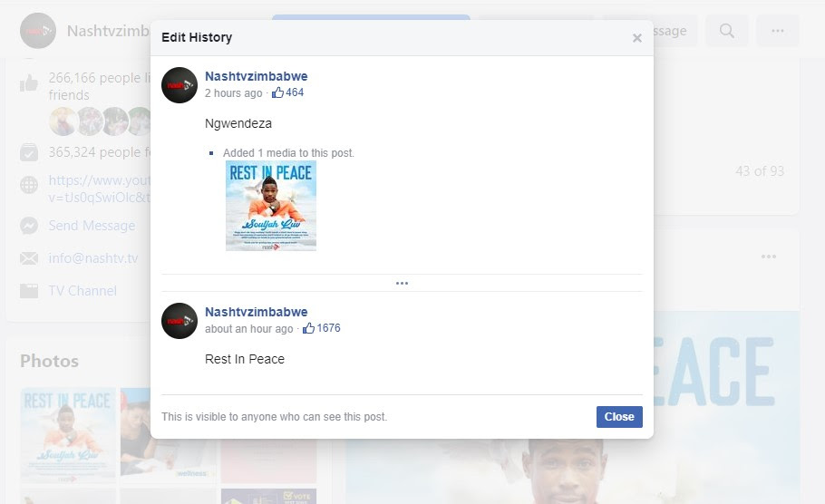Click the '2 hours ago' timestamp

(233, 93)
